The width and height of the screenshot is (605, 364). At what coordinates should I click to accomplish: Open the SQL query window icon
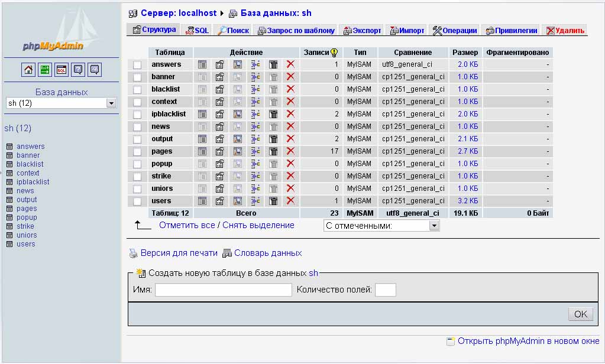pyautogui.click(x=62, y=70)
